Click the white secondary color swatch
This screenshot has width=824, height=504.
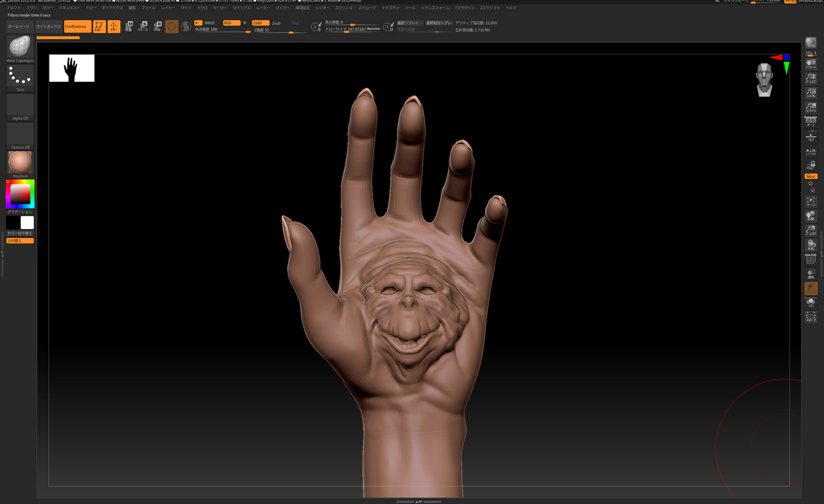[x=27, y=223]
